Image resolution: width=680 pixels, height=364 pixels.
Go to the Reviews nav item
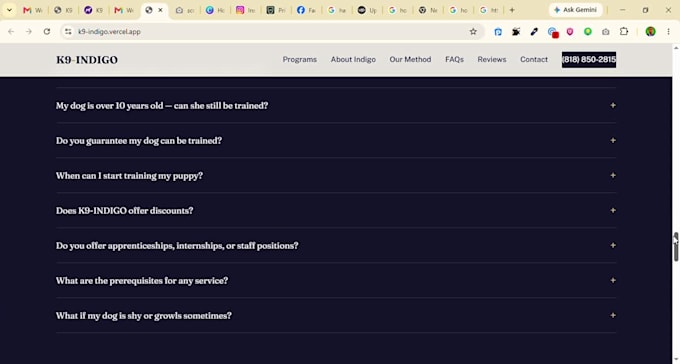pos(492,59)
